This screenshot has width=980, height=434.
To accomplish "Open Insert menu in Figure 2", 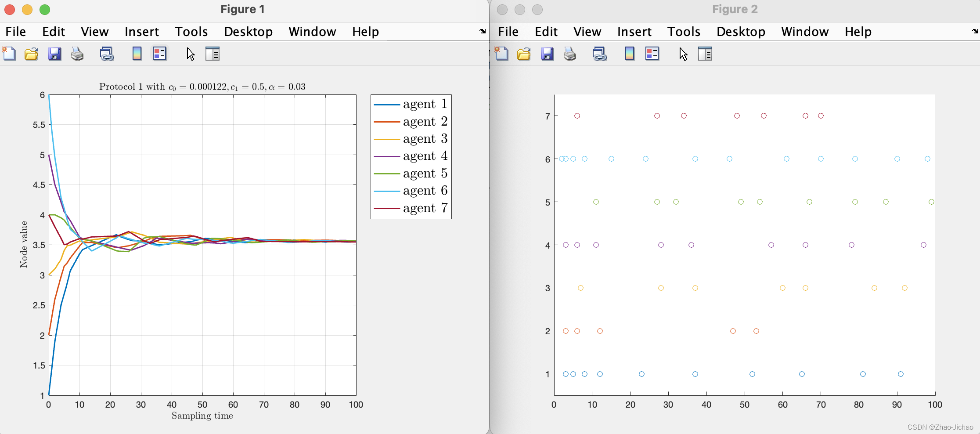I will (634, 32).
